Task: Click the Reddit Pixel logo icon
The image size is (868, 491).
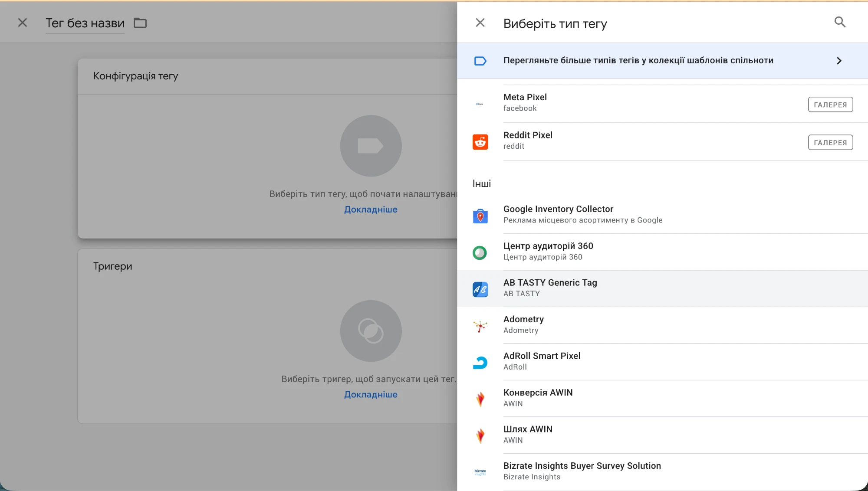Action: point(480,142)
